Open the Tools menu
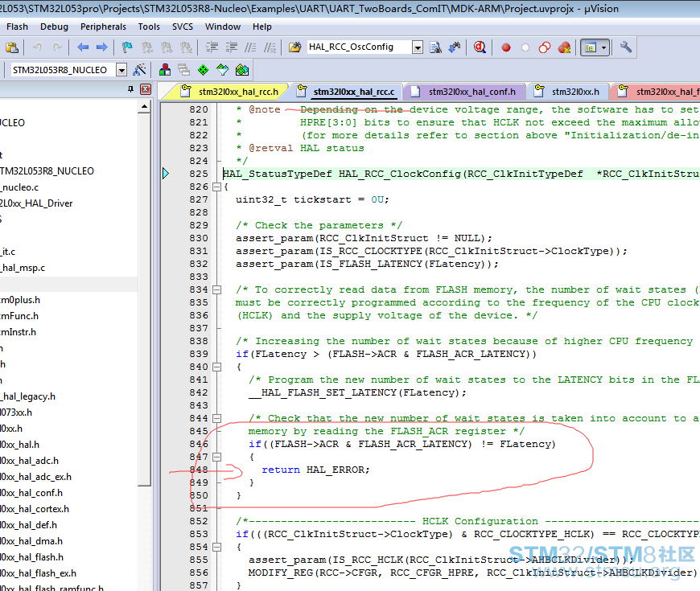Image resolution: width=700 pixels, height=591 pixels. tap(149, 27)
